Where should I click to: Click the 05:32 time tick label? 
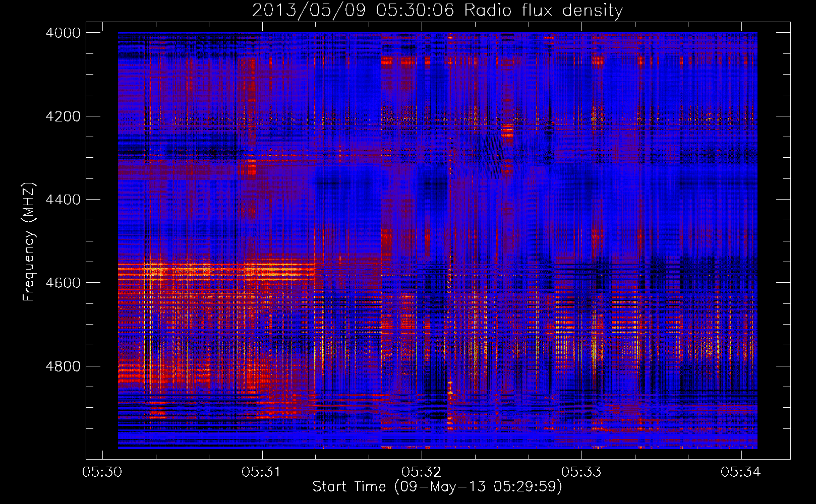[x=421, y=472]
